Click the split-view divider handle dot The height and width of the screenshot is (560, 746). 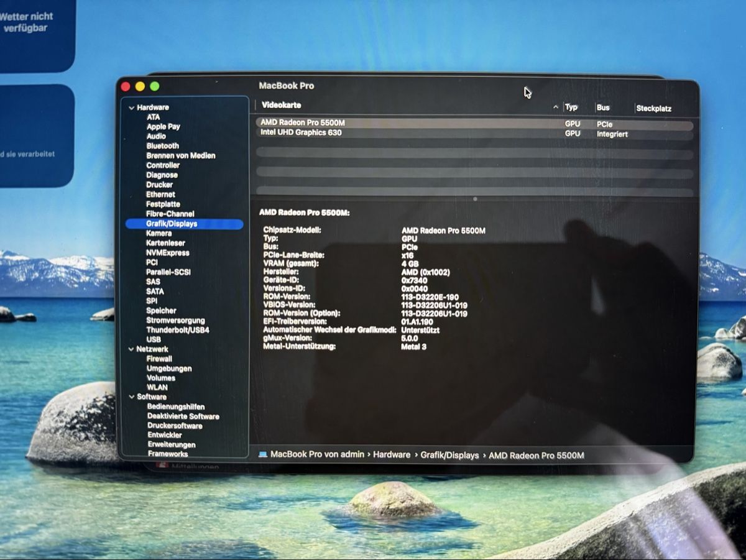[x=475, y=200]
